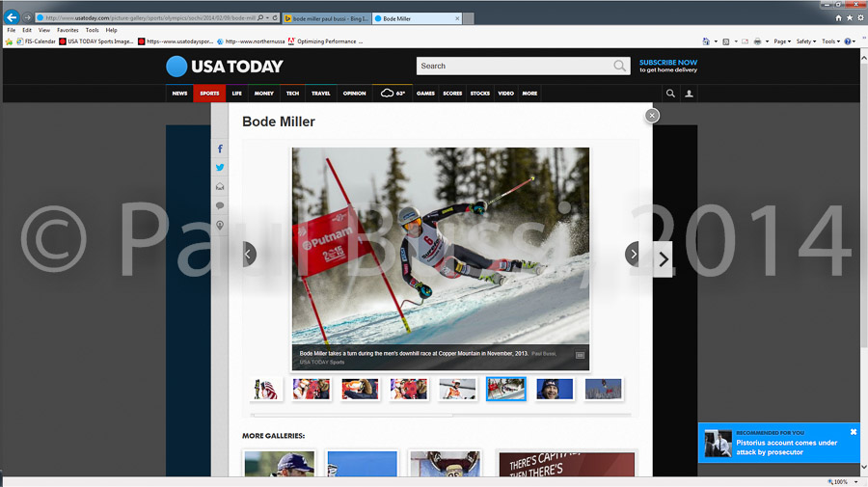The height and width of the screenshot is (487, 868).
Task: Expand the Home page dropdown arrow
Action: pos(716,41)
